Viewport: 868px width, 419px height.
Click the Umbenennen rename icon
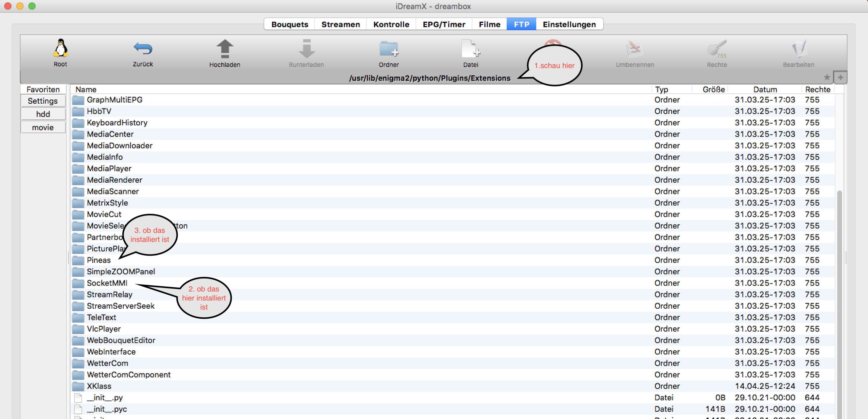(635, 49)
